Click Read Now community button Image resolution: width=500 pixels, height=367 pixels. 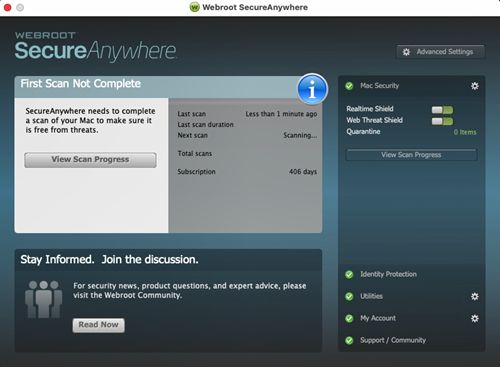point(99,325)
